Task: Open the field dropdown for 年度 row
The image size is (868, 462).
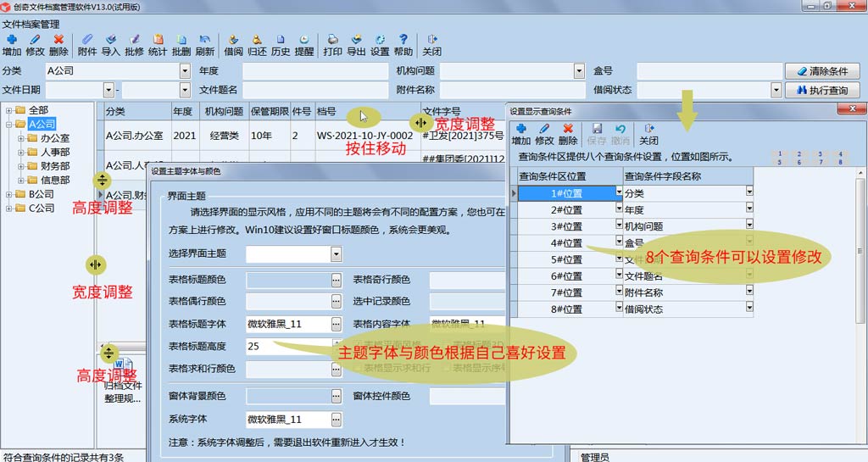Action: tap(749, 208)
